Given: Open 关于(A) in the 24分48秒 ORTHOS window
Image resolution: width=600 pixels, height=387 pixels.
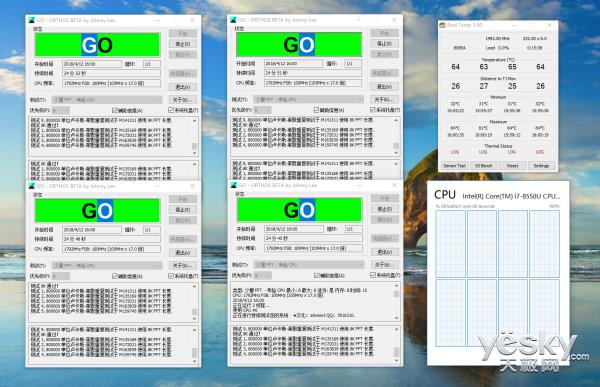Looking at the screenshot, I should pos(183,266).
